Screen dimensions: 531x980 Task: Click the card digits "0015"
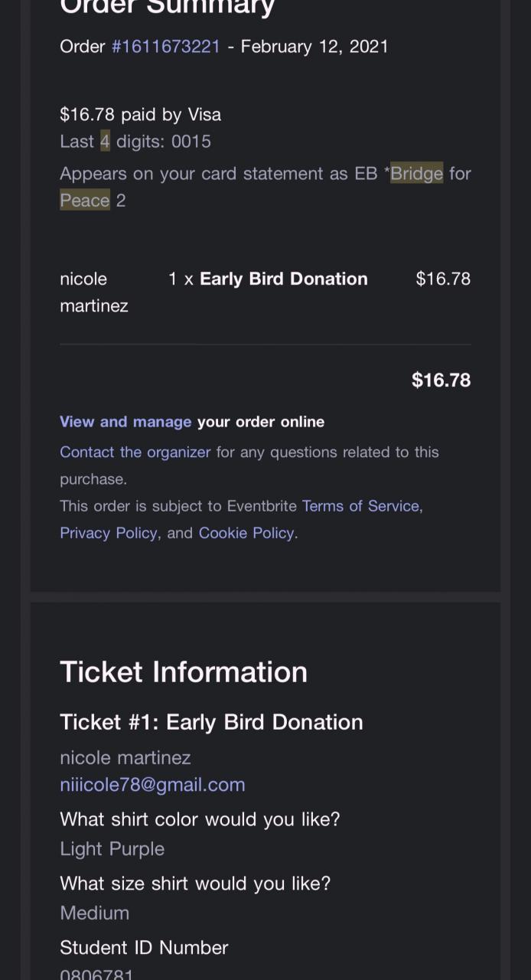[191, 142]
